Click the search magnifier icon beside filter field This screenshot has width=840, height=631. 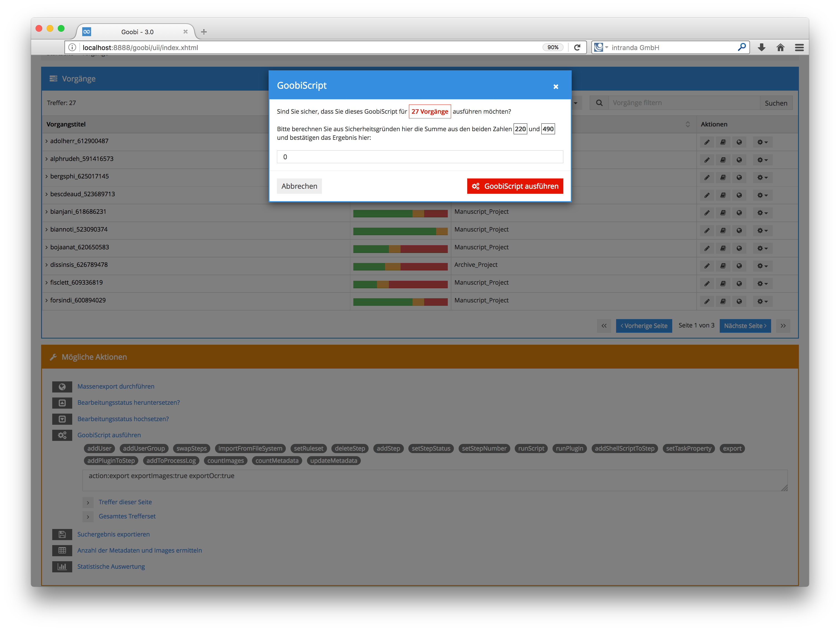[x=599, y=103]
